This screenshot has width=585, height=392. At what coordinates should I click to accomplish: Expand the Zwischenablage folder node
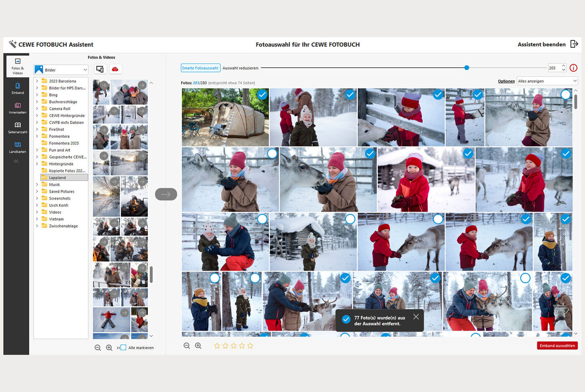coord(37,226)
